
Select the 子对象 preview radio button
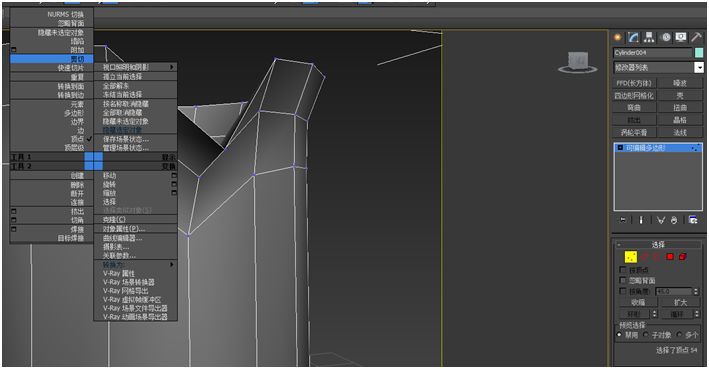pos(646,335)
